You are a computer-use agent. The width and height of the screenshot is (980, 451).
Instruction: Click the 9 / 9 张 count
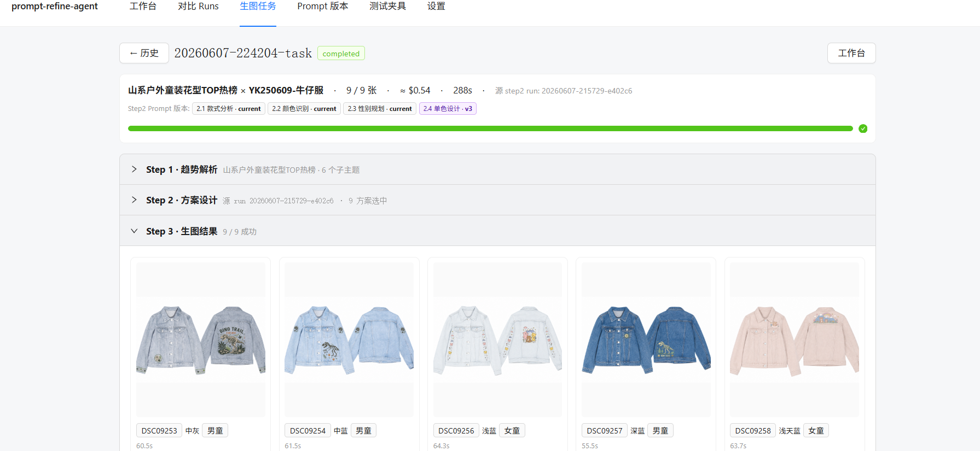(x=362, y=91)
